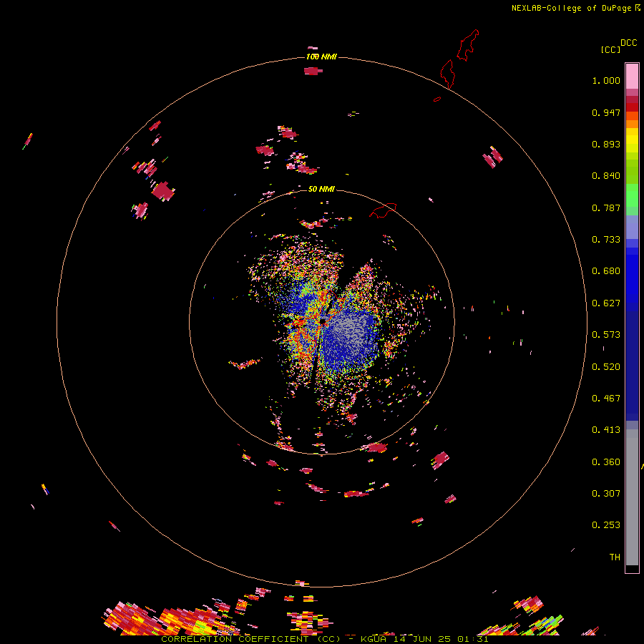The width and height of the screenshot is (644, 644).
Task: Click the 50 NMI range ring label
Action: coord(321,189)
